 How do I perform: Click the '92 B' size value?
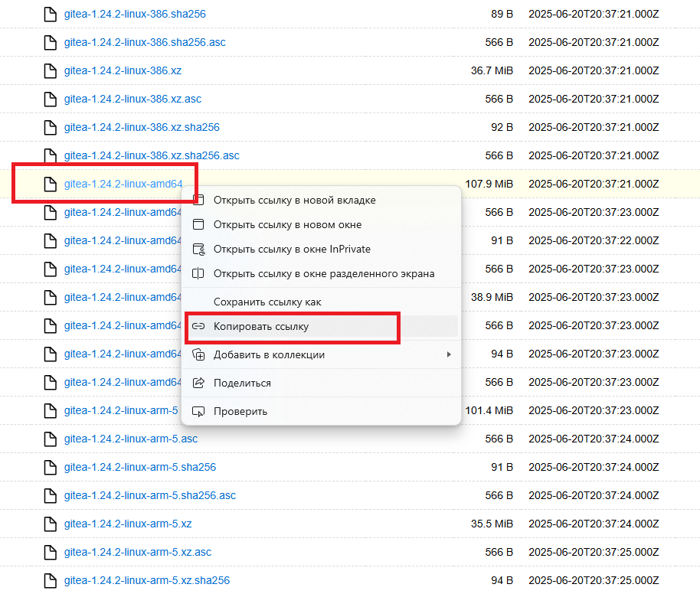coord(502,128)
